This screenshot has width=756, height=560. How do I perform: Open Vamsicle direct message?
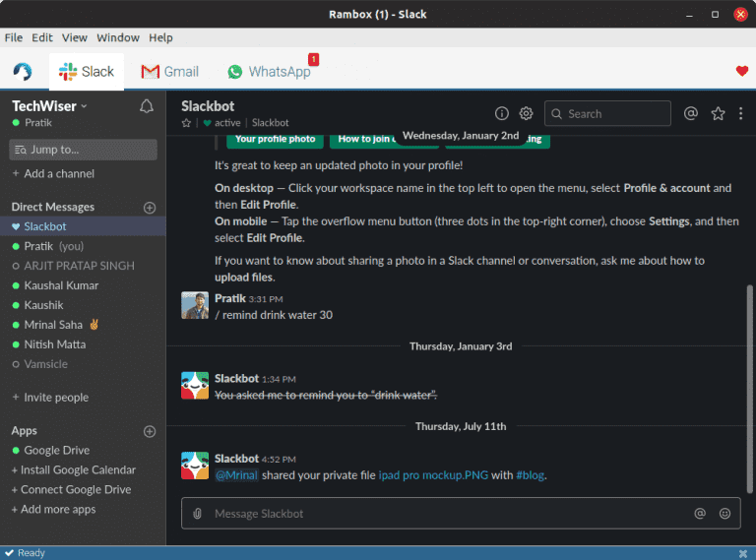(x=83, y=364)
